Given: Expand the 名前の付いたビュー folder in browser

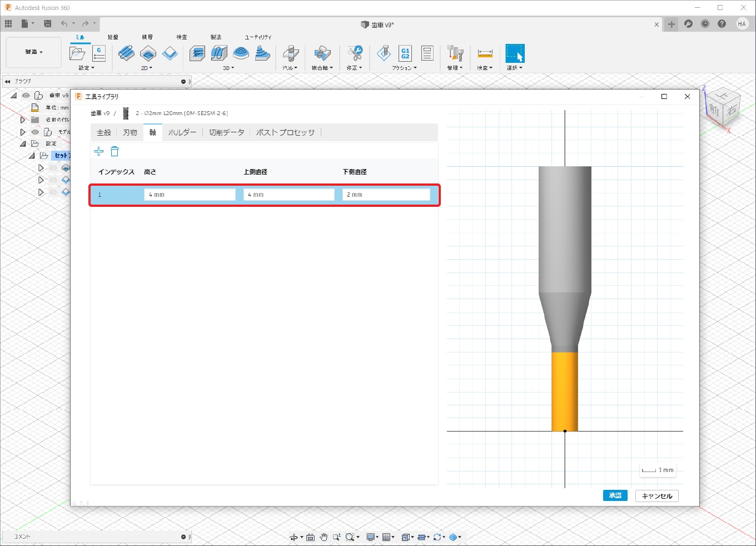Looking at the screenshot, I should point(23,120).
